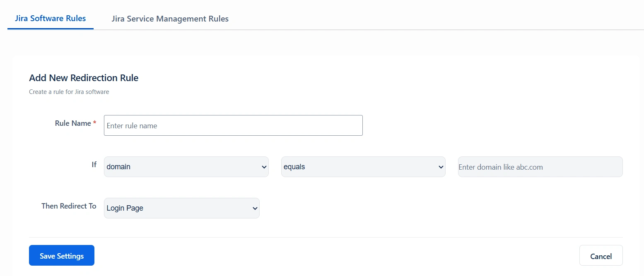Expand the Login Page redirect dropdown
Viewport: 644px width, 276px height.
tap(181, 208)
